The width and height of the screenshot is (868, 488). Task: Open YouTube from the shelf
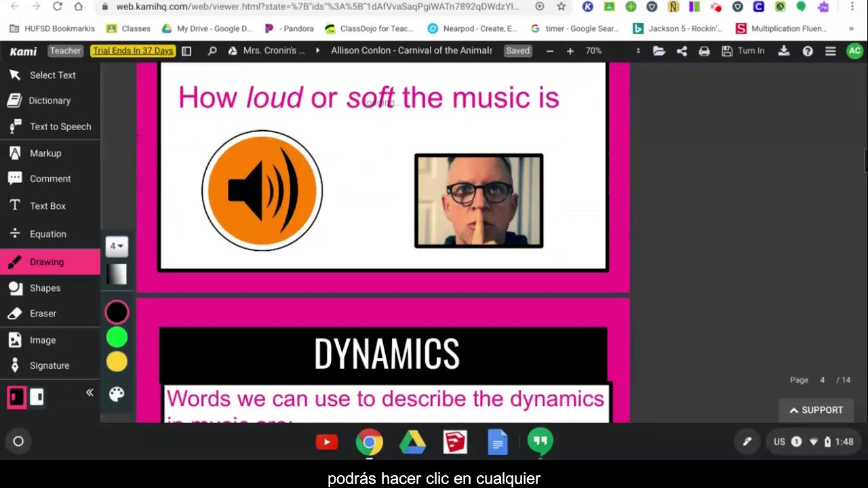[327, 443]
